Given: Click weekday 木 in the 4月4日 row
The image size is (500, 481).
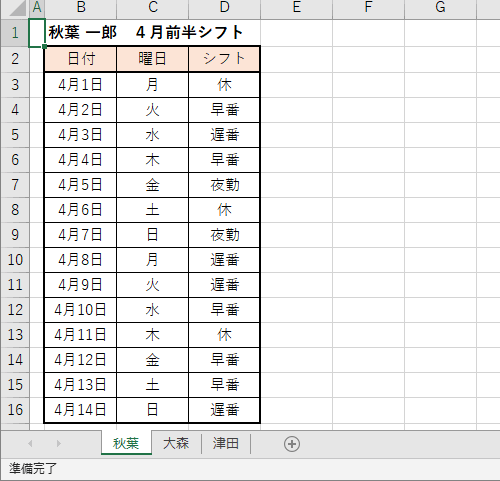Looking at the screenshot, I should [153, 160].
